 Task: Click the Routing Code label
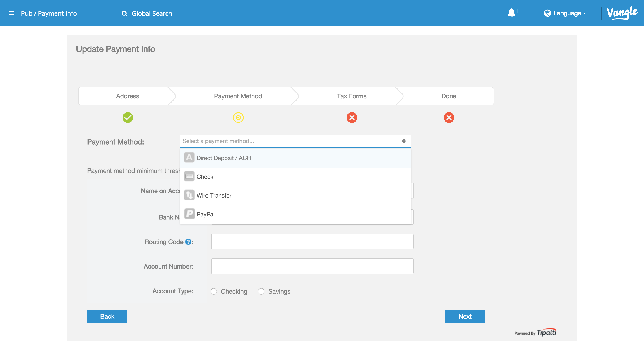pyautogui.click(x=164, y=242)
